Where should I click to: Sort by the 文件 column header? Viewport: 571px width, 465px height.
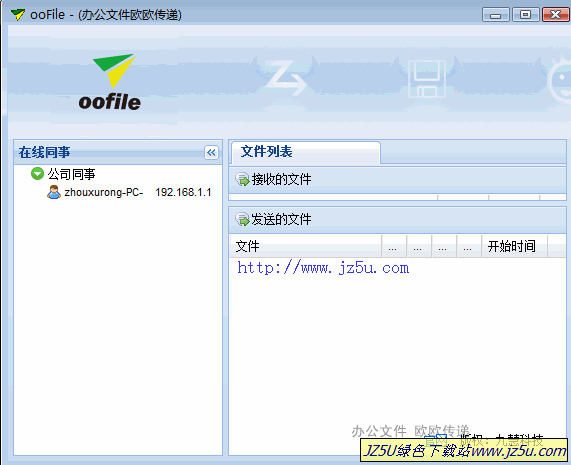pos(305,247)
